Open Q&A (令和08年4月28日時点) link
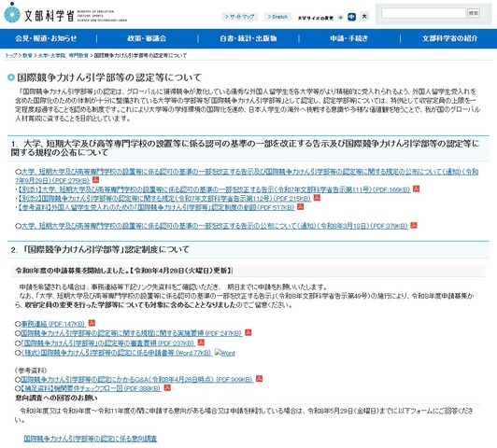 tap(137, 379)
